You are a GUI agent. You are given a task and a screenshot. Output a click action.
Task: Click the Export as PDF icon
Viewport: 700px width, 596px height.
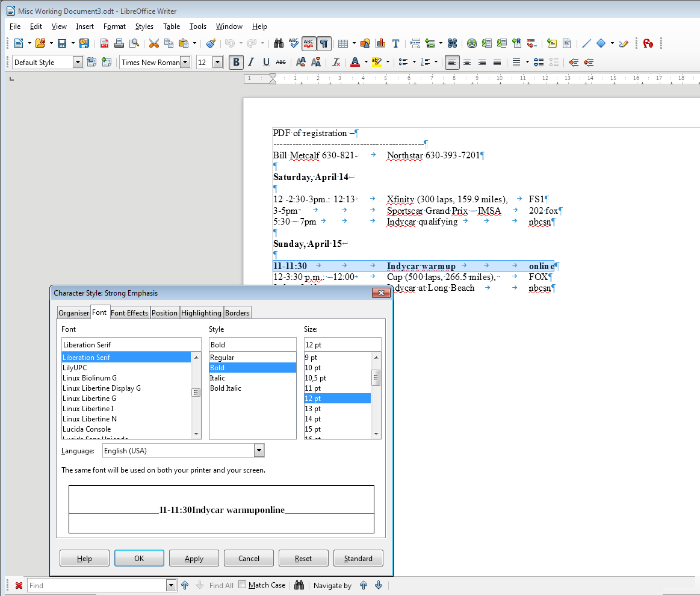click(104, 43)
